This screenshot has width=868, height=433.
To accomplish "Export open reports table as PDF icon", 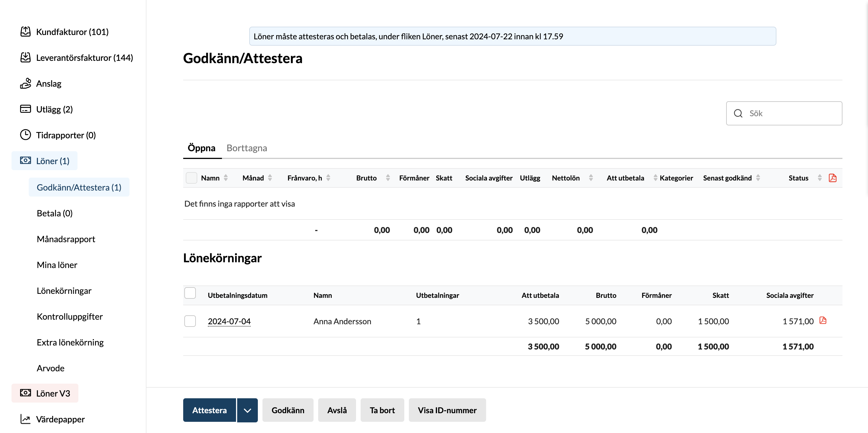I will [832, 178].
